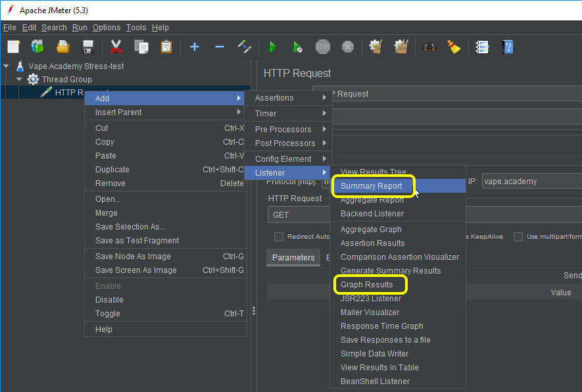Collapse the Vape.Academy Stress-test tree node
Image resolution: width=582 pixels, height=392 pixels.
click(7, 66)
